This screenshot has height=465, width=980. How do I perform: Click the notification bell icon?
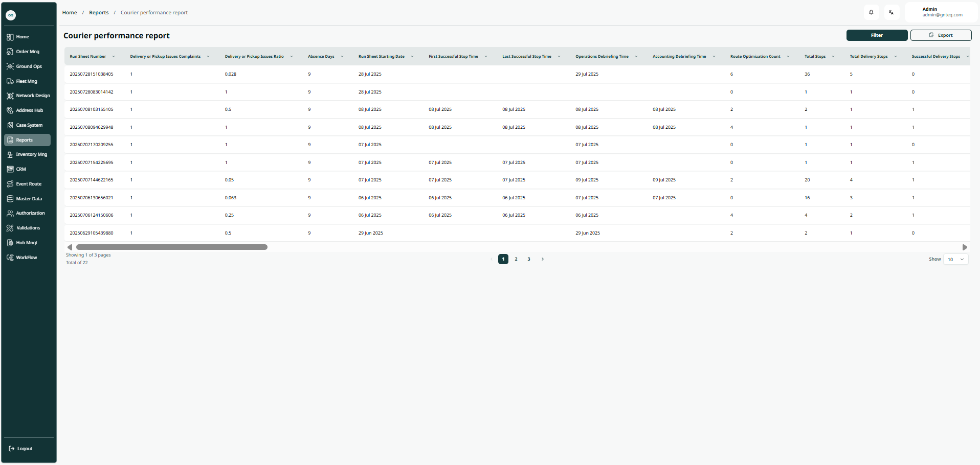871,12
